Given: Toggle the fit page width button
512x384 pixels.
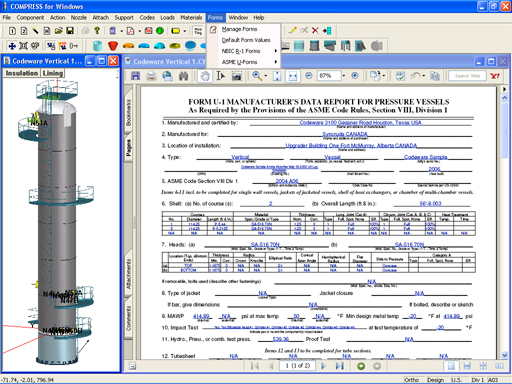Looking at the screenshot, I should [293, 76].
